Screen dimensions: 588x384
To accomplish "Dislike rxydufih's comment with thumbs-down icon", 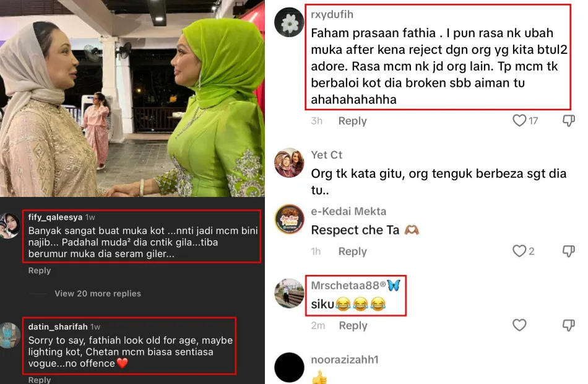I will coord(568,121).
